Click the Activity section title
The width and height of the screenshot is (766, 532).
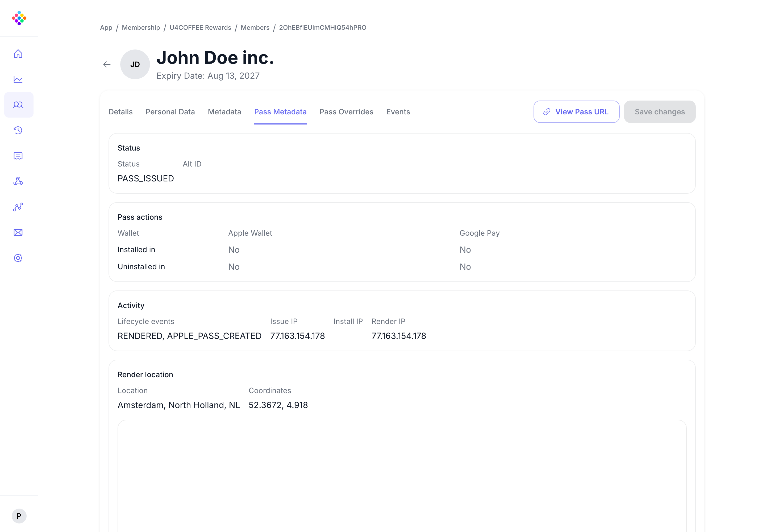click(131, 305)
